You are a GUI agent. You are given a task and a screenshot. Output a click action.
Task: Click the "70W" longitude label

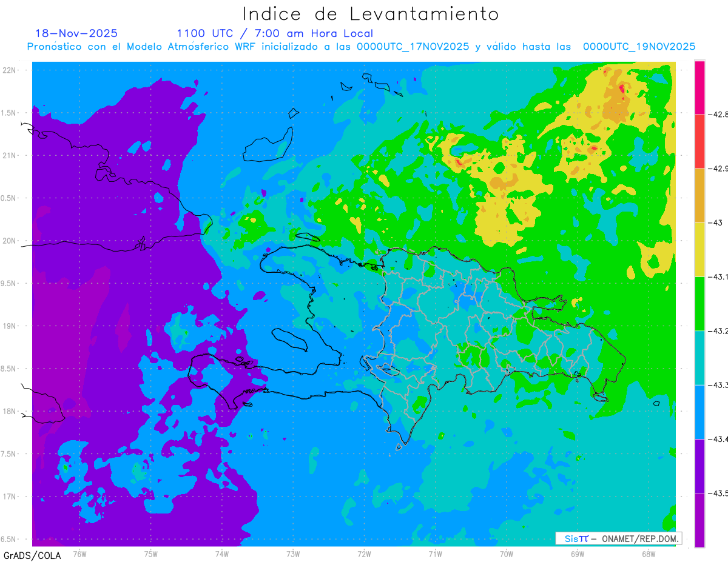click(507, 554)
